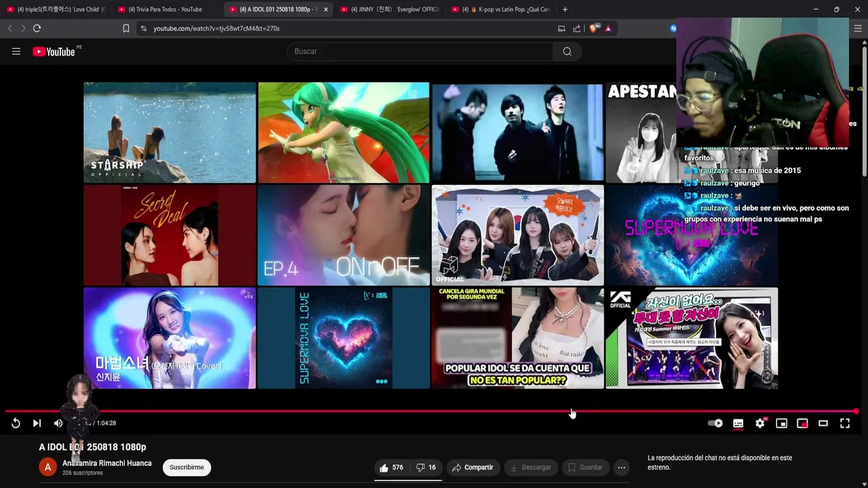Screen dimensions: 868x488
Task: Save video with the Guardar button
Action: click(x=585, y=467)
